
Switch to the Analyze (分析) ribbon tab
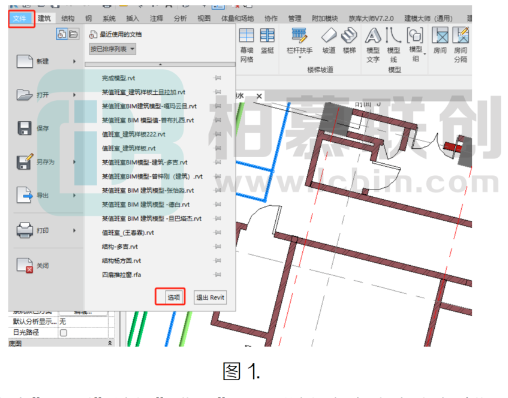180,18
